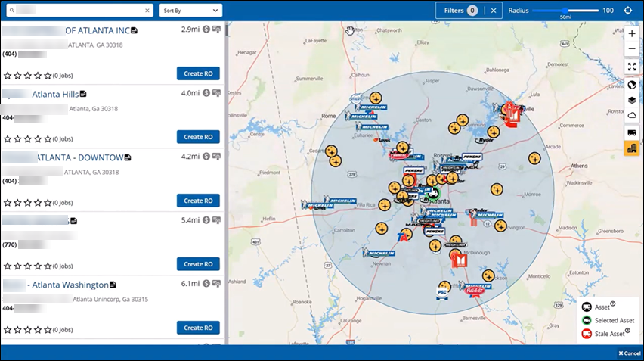Toggle the highlighted buildings vendor layer
Viewport: 644px width, 361px height.
tap(632, 148)
